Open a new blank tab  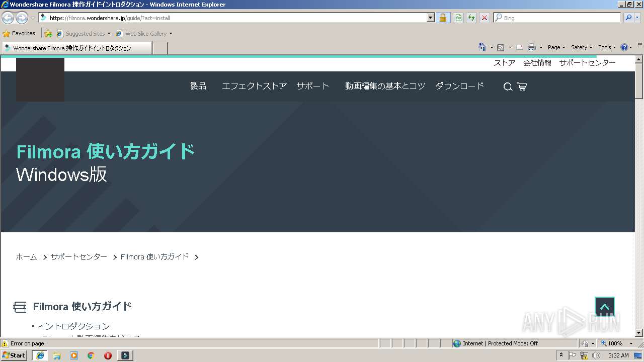tap(160, 48)
